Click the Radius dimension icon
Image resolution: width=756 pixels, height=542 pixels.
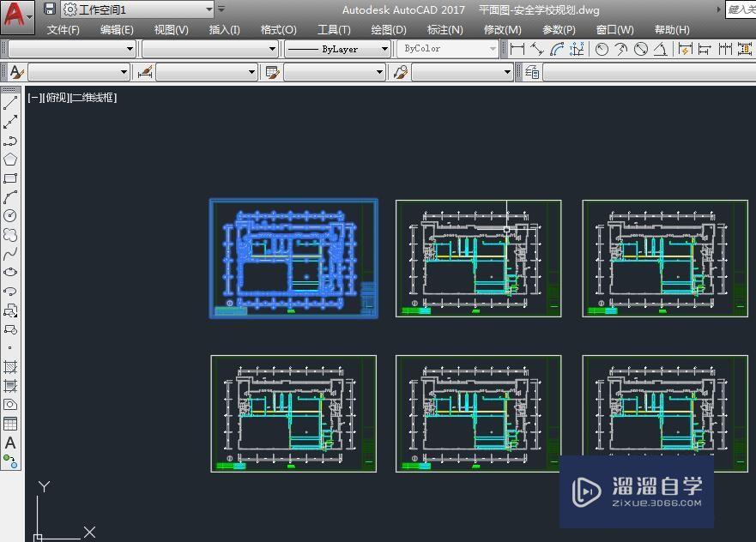point(602,49)
